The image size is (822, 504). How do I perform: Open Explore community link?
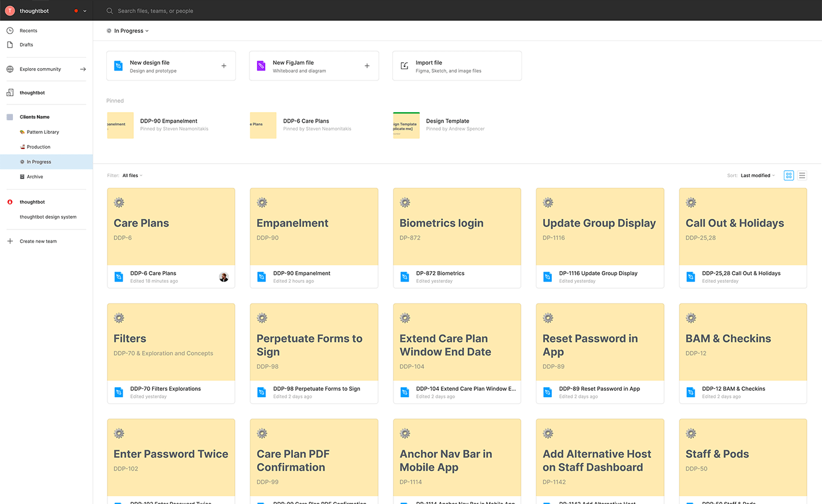[40, 69]
